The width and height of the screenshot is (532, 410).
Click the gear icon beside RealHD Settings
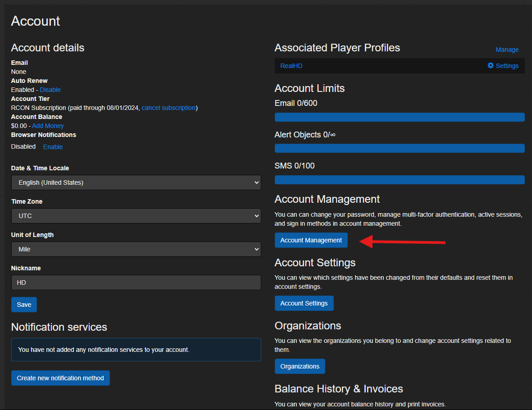click(x=491, y=66)
